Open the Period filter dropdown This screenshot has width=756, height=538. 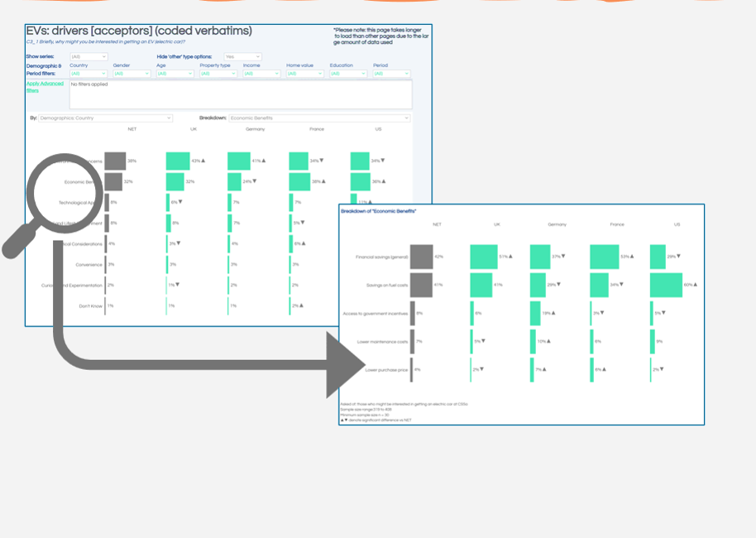(x=390, y=74)
